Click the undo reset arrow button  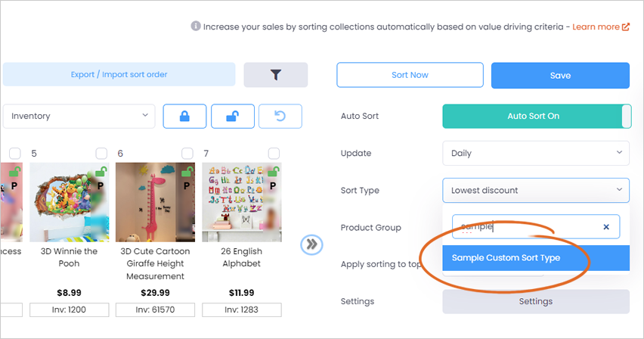pyautogui.click(x=280, y=117)
